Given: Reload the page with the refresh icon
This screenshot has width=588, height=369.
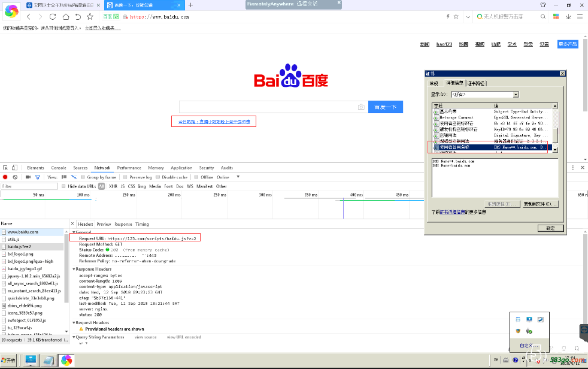Looking at the screenshot, I should [x=53, y=17].
